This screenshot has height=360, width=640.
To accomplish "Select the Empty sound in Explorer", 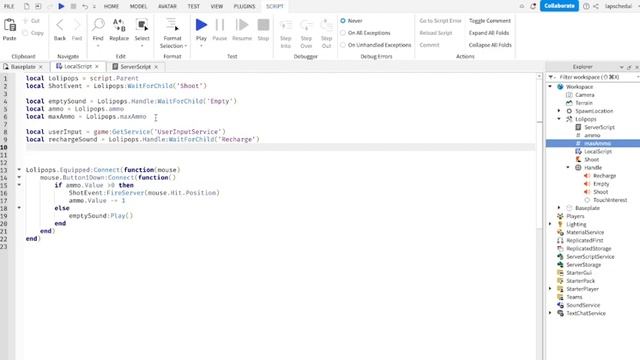I will point(601,184).
